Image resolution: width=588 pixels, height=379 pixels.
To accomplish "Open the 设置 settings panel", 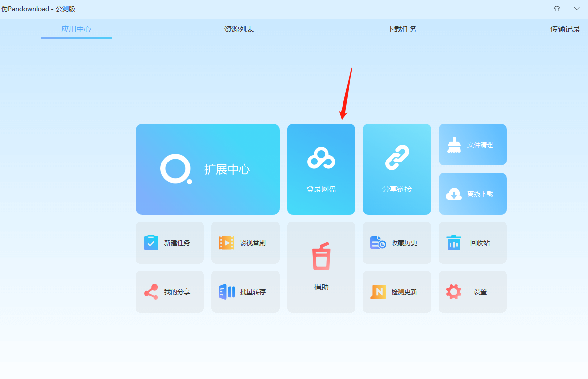I will pos(472,292).
